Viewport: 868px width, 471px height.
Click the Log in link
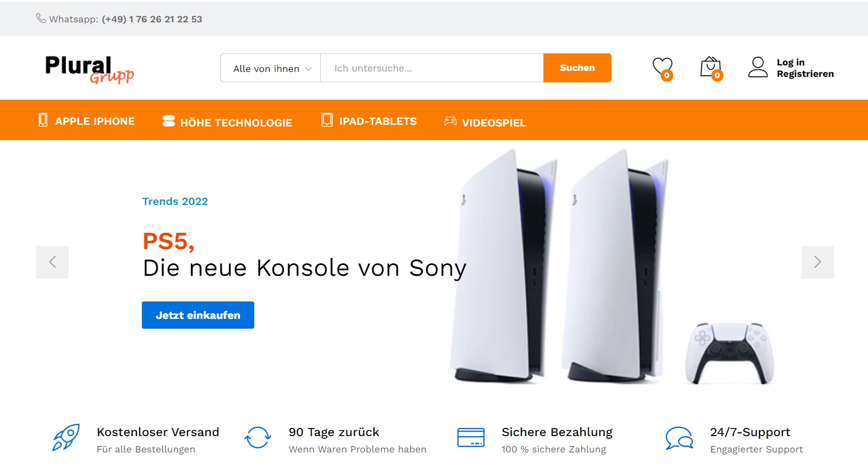pyautogui.click(x=791, y=62)
